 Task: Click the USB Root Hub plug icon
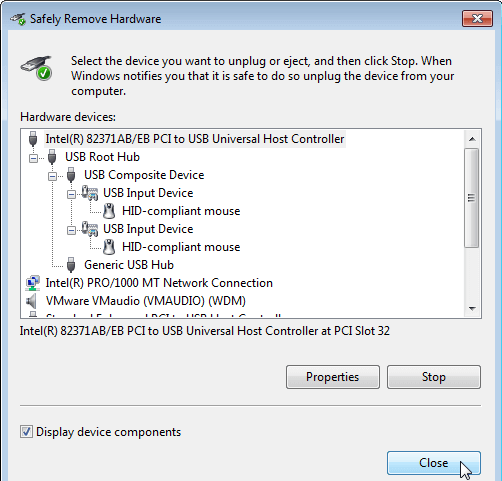click(x=52, y=157)
